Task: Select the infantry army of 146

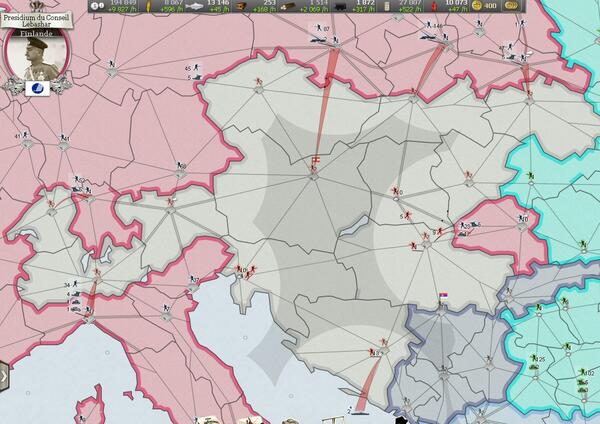Action: 434,26
